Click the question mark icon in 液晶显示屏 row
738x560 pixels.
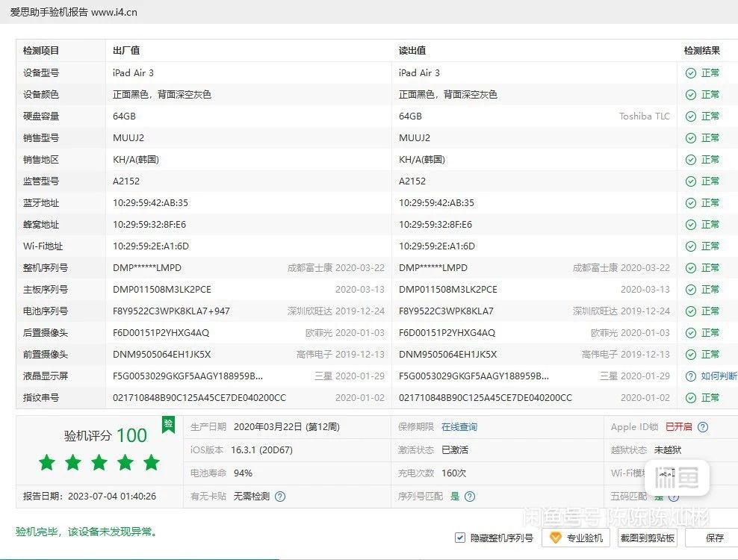(x=690, y=376)
